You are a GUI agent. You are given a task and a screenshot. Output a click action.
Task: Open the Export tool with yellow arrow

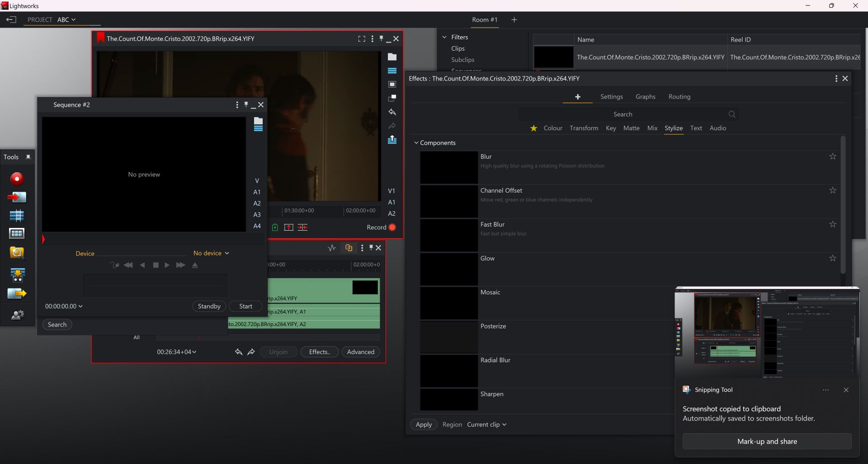[17, 294]
